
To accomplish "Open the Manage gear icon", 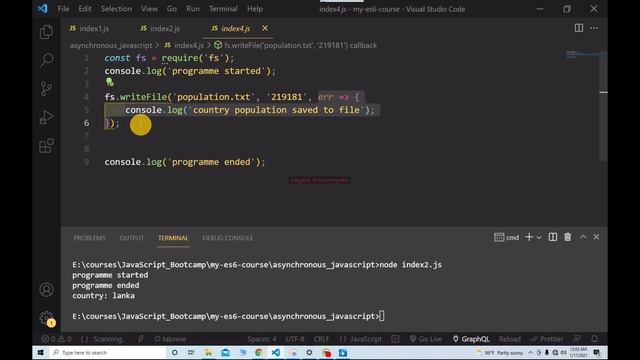I will [46, 318].
